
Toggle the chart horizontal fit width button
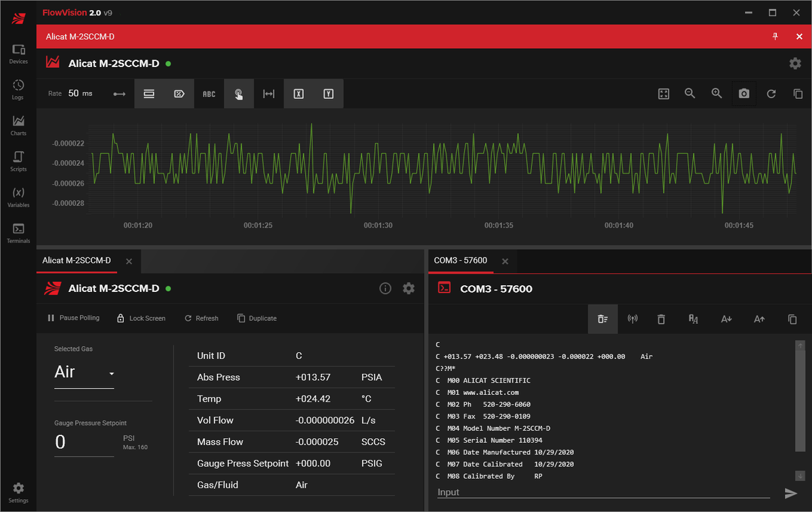269,94
